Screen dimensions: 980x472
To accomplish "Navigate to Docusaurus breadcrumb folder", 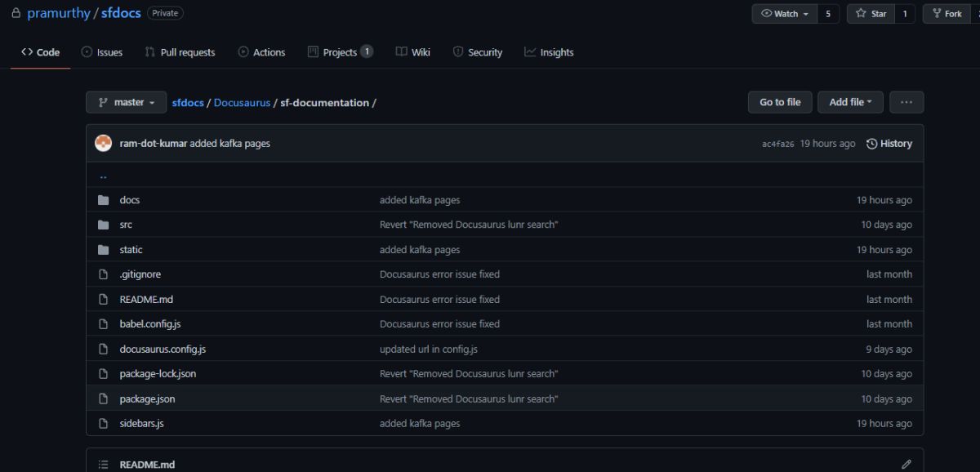I will tap(242, 103).
